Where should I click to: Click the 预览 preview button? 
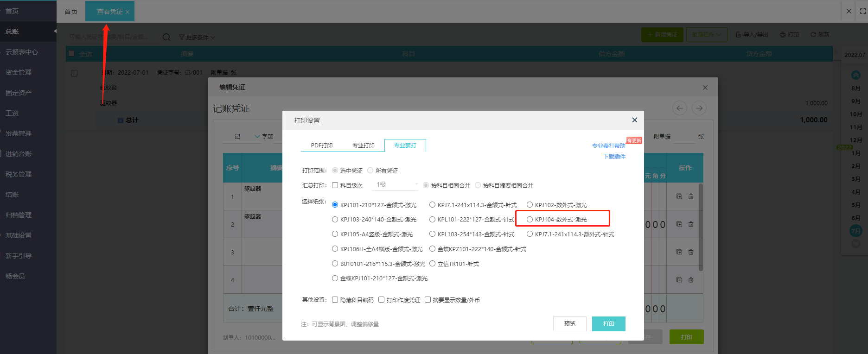point(569,324)
